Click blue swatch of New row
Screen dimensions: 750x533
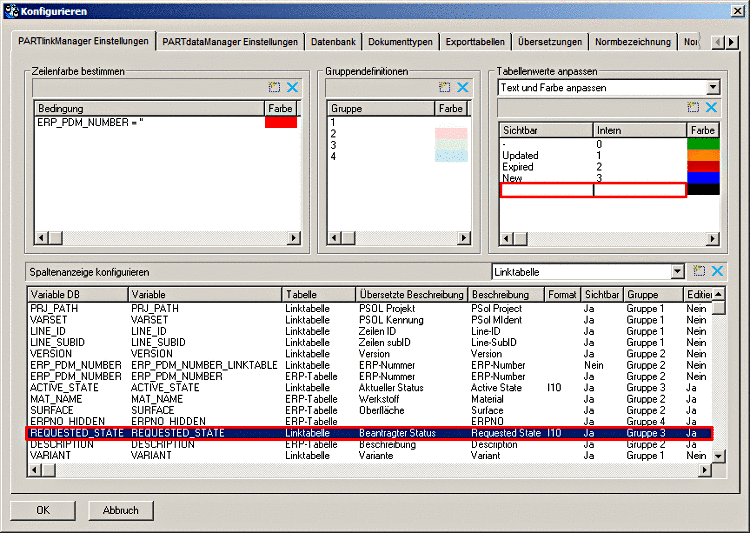703,178
